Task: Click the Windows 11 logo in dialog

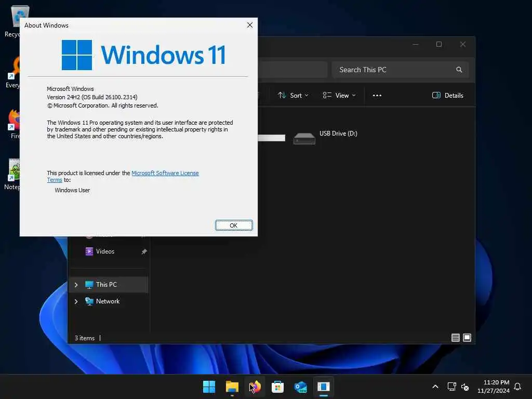Action: (144, 55)
